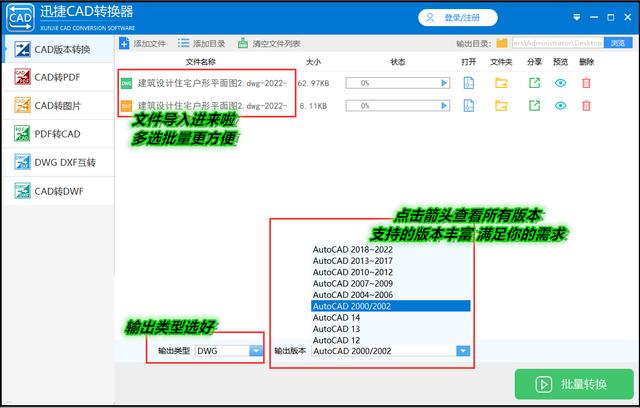
Task: Switch to the CAD转PDF tab
Action: pyautogui.click(x=57, y=78)
